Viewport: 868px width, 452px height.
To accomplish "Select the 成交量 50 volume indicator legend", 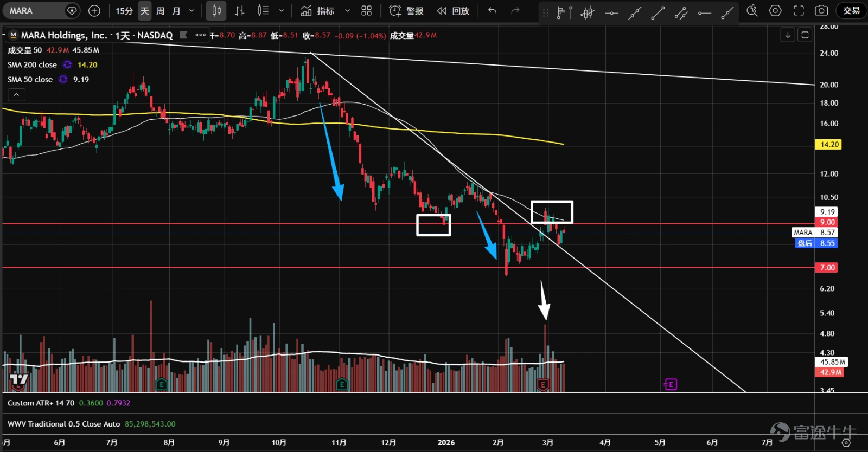I will (x=24, y=50).
